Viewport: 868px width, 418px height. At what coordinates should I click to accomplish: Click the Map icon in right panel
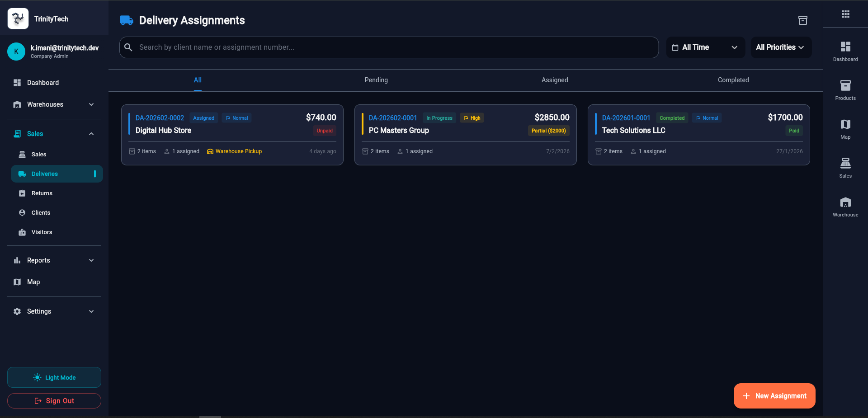point(845,129)
